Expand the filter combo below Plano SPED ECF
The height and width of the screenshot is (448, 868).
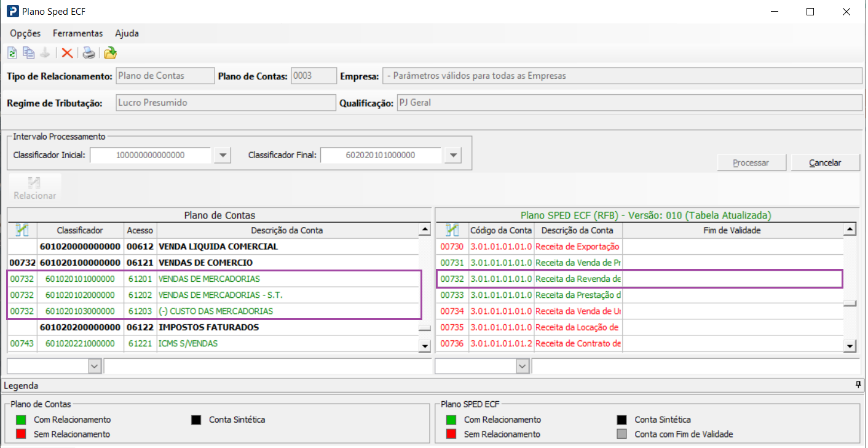click(x=523, y=366)
